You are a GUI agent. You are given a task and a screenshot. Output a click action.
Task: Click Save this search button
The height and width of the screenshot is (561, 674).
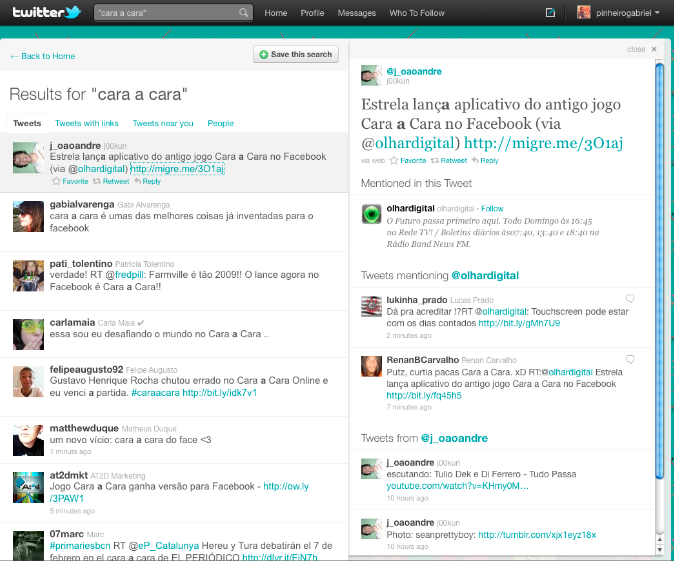click(296, 54)
